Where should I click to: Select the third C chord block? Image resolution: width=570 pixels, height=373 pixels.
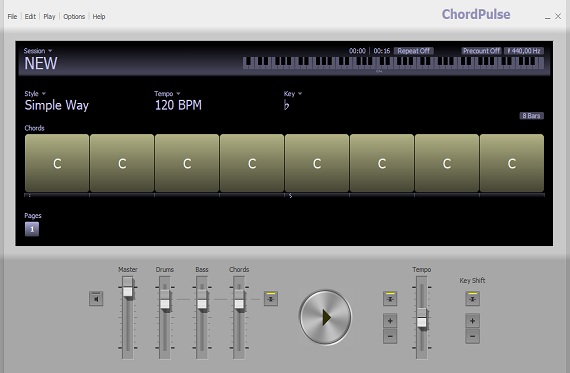tap(187, 163)
